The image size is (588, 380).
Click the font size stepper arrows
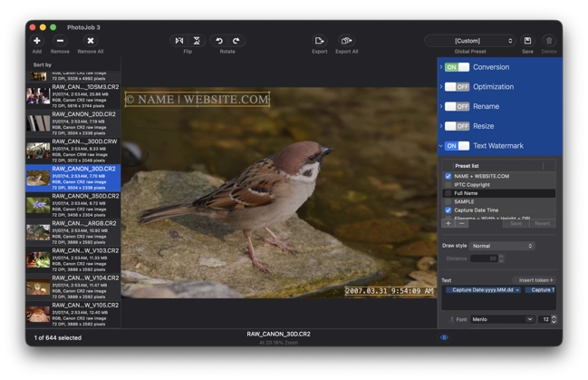pyautogui.click(x=554, y=319)
